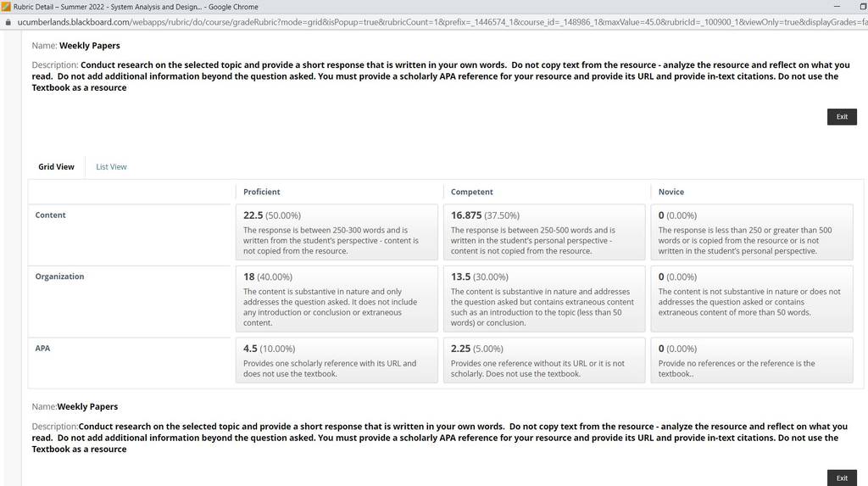Image resolution: width=868 pixels, height=486 pixels.
Task: Click the Proficient column header
Action: (x=261, y=192)
